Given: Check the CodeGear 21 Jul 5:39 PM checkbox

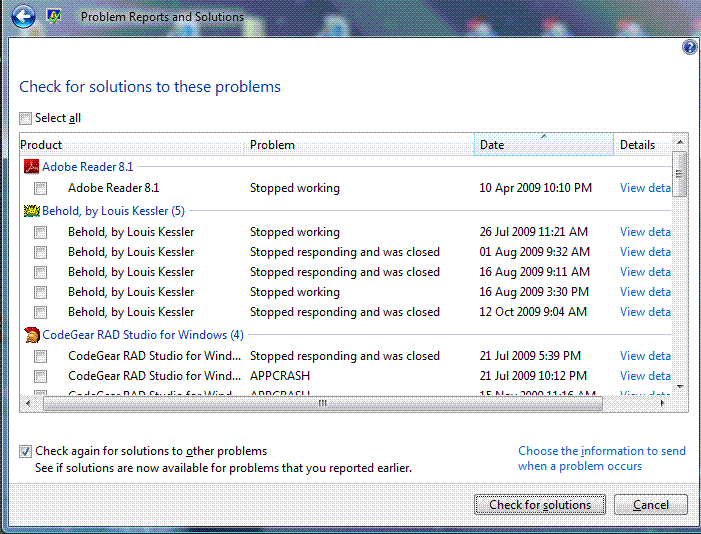Looking at the screenshot, I should click(x=41, y=356).
